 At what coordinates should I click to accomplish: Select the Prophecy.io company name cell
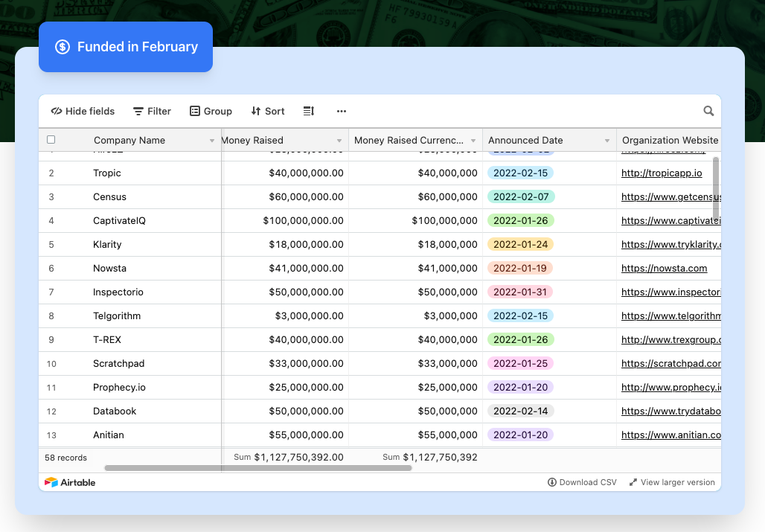[x=130, y=388]
